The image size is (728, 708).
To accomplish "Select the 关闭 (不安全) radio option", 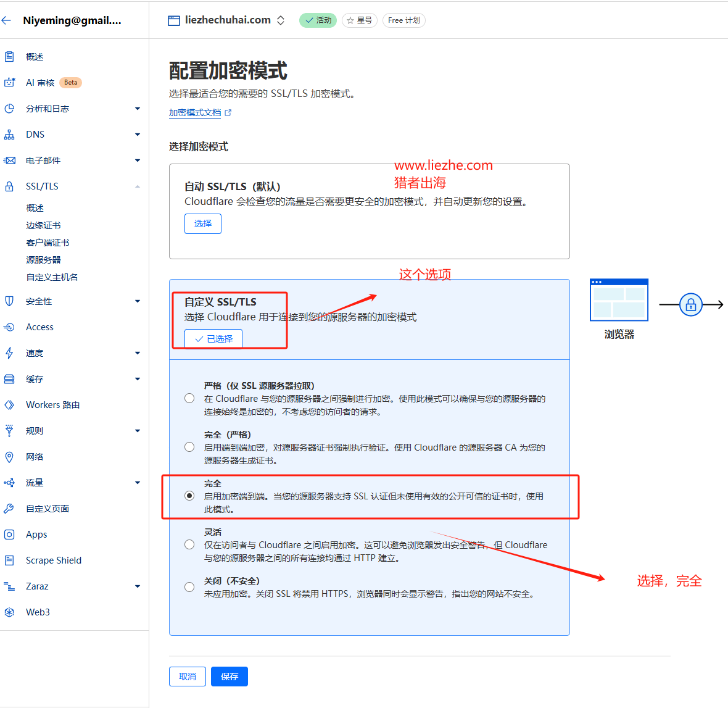I will (x=189, y=587).
